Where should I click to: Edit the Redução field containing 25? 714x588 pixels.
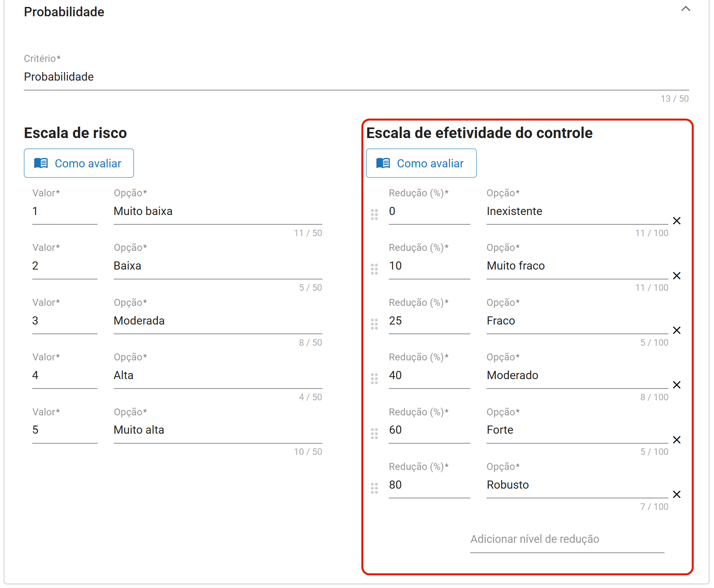[x=429, y=321]
